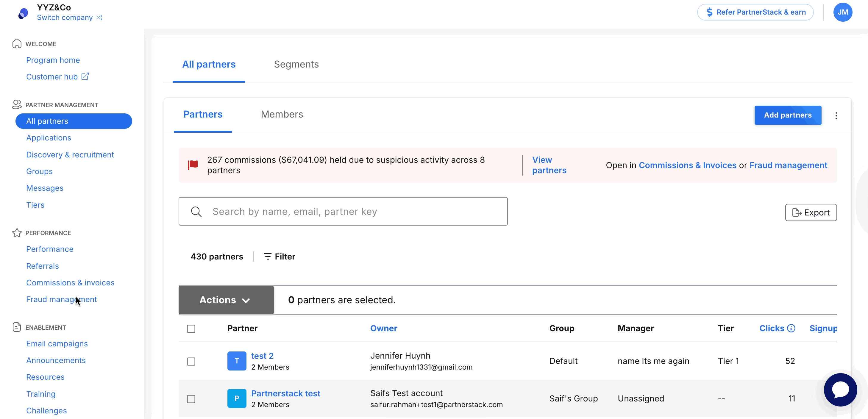Open the Partnerstack test partner link

coord(286,393)
